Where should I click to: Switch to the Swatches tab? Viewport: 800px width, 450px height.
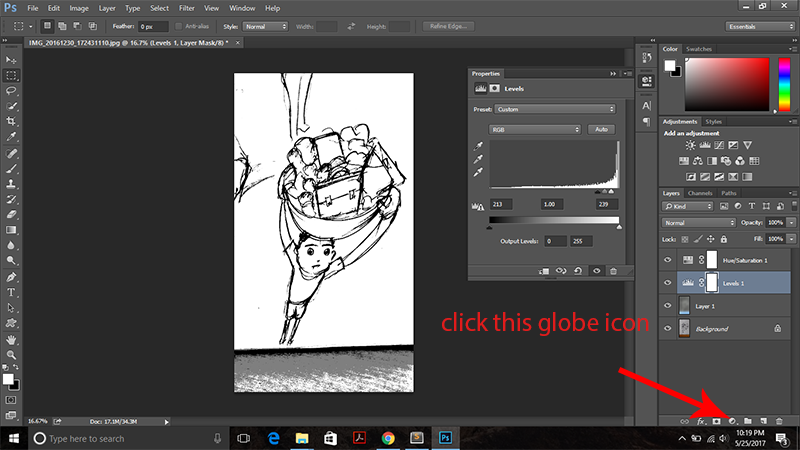pos(698,49)
